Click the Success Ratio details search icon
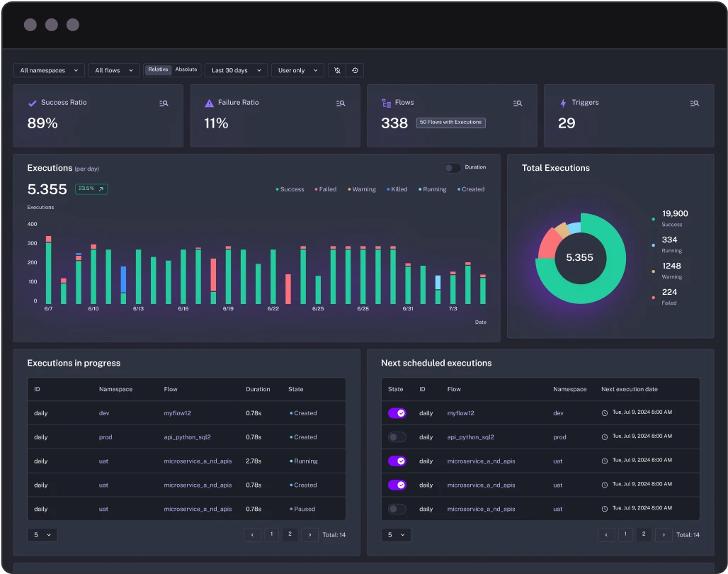 [x=164, y=103]
